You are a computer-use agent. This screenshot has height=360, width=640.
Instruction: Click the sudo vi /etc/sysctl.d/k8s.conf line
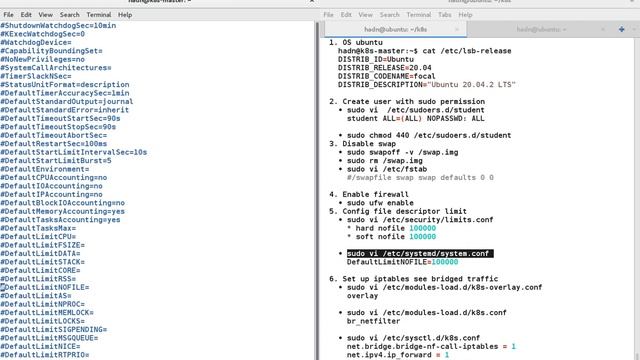(413, 338)
